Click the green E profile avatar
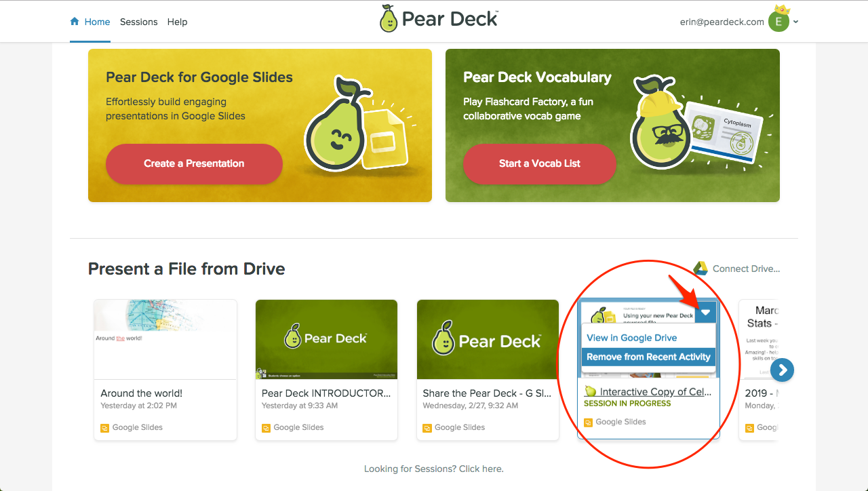This screenshot has height=491, width=868. click(778, 22)
